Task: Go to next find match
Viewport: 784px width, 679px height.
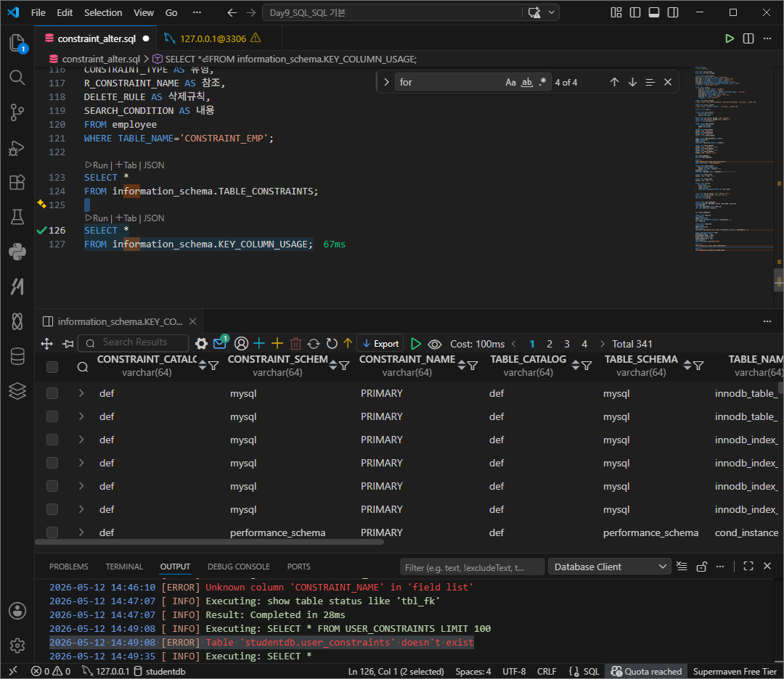Action: click(632, 82)
